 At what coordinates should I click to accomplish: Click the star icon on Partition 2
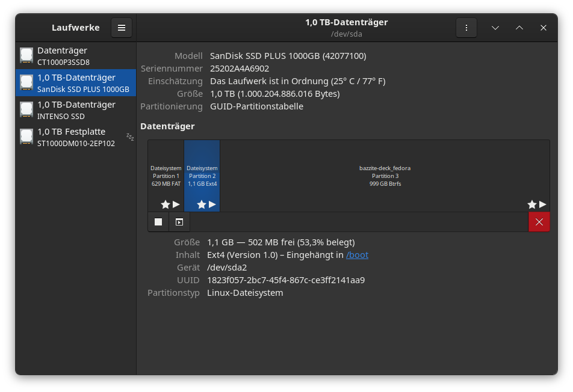[202, 204]
